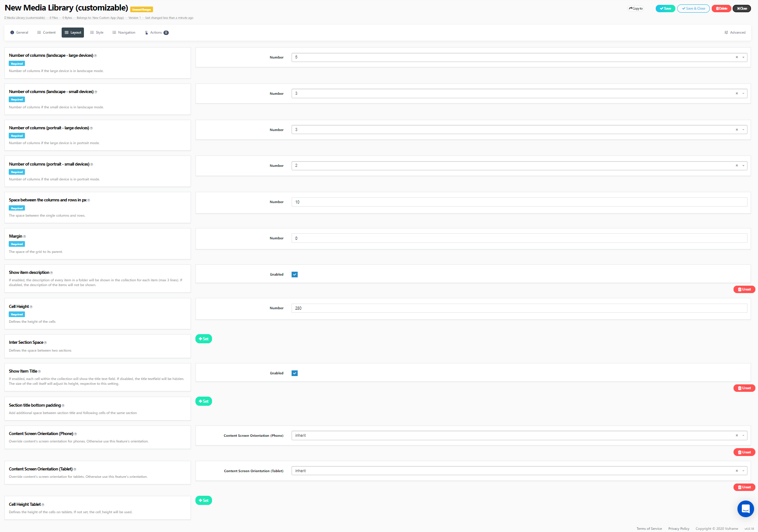Focus the Margin number field
The height and width of the screenshot is (532, 758).
coord(519,238)
